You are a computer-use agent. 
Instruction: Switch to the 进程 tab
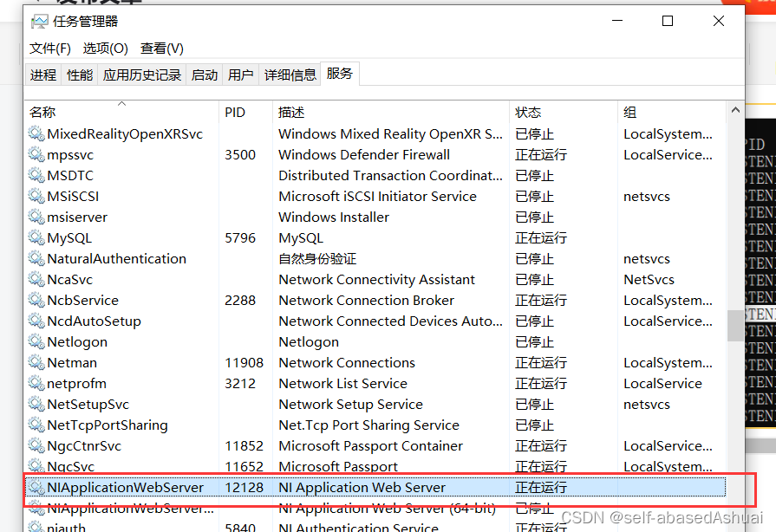click(x=43, y=75)
